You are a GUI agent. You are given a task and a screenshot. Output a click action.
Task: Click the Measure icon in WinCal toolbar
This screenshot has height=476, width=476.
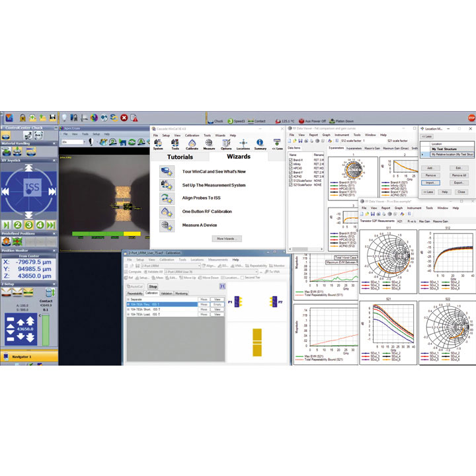(209, 144)
